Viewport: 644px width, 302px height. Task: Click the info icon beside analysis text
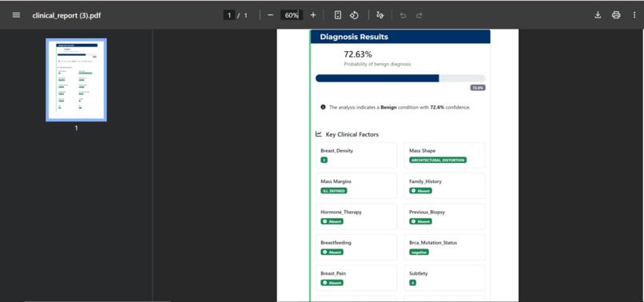323,107
